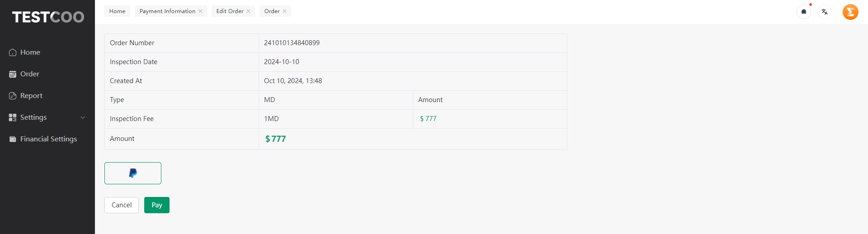Click the green Pay button

[157, 205]
